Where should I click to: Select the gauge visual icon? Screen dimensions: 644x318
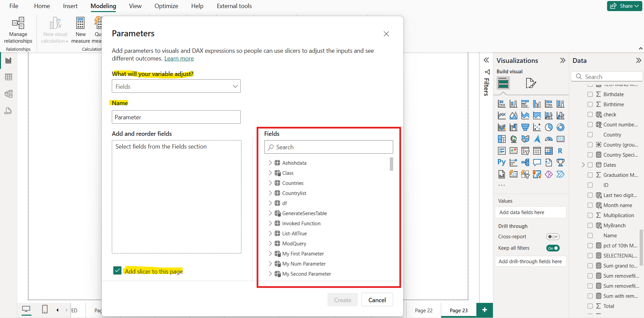click(549, 139)
